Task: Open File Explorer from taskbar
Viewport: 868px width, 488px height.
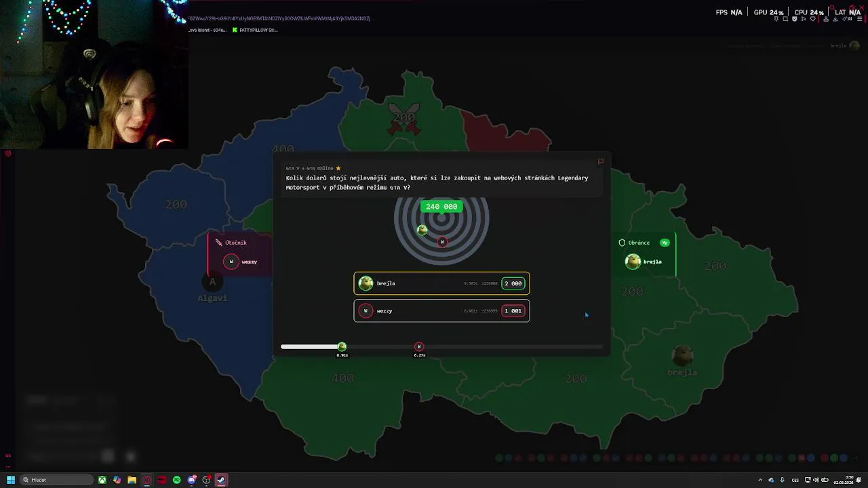Action: pyautogui.click(x=132, y=480)
